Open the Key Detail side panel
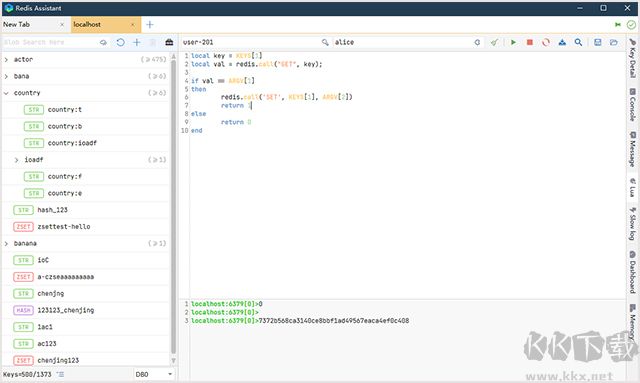This screenshot has width=640, height=383. (x=632, y=58)
